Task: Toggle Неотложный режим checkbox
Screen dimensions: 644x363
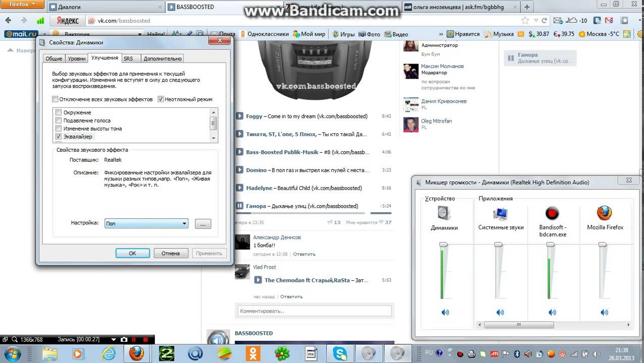Action: (x=160, y=99)
